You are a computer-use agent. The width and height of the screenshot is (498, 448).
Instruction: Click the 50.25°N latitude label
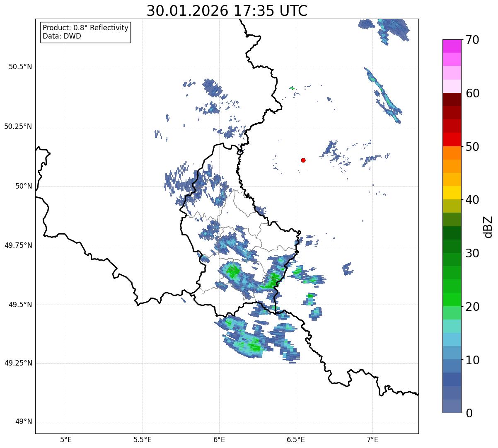tap(18, 127)
